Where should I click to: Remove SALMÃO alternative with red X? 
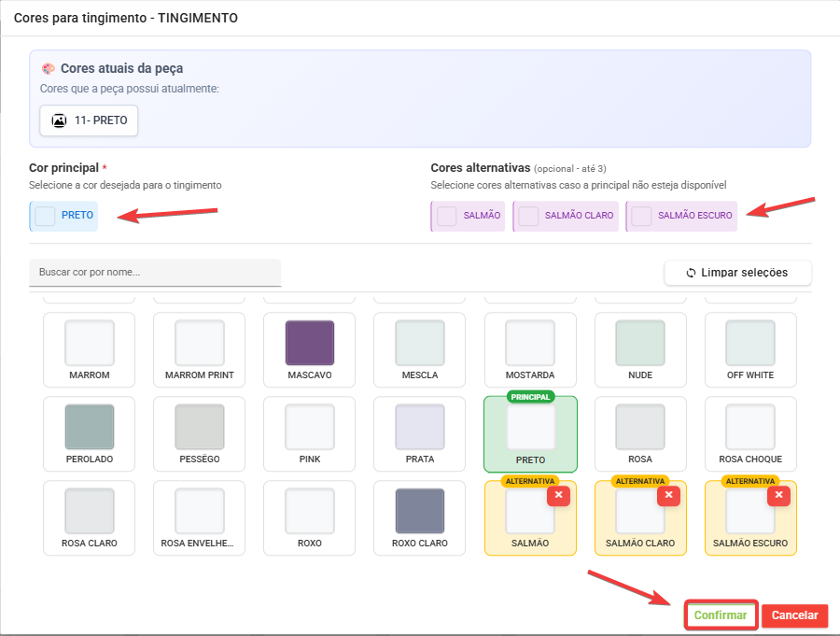click(558, 496)
